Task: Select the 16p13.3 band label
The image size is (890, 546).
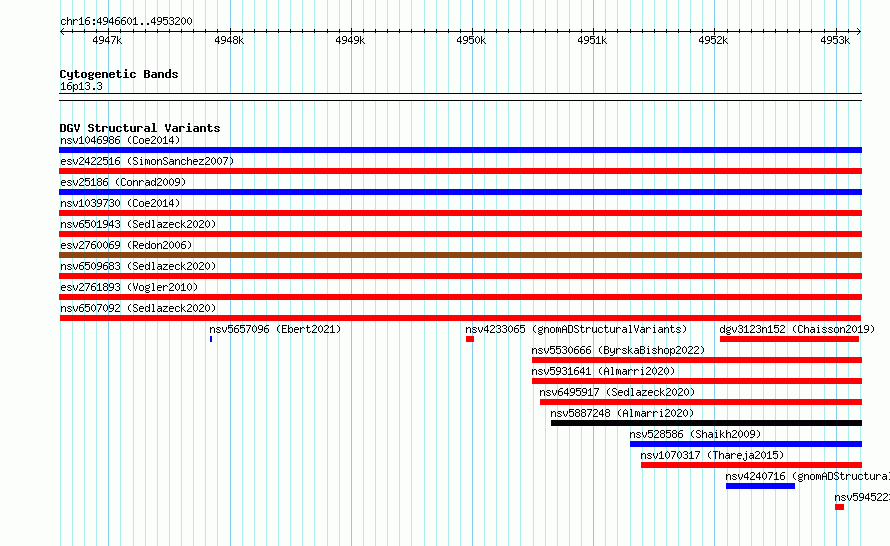Action: coord(81,86)
